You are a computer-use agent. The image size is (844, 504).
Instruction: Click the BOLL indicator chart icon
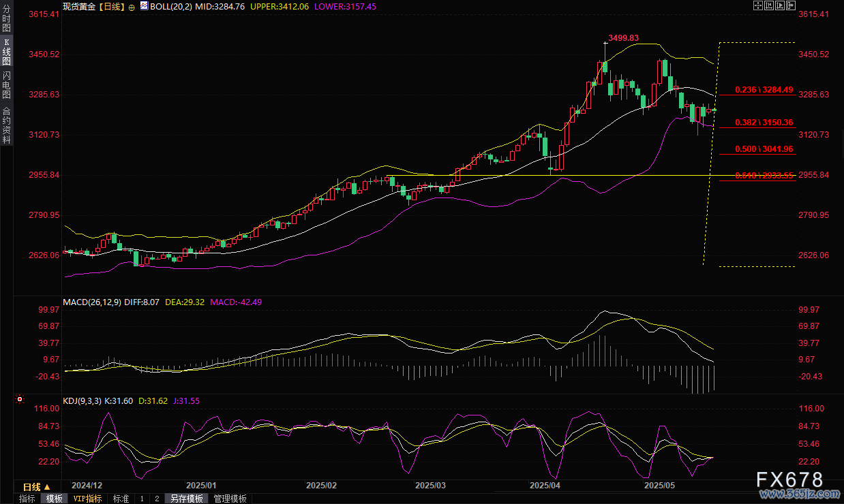coord(143,5)
